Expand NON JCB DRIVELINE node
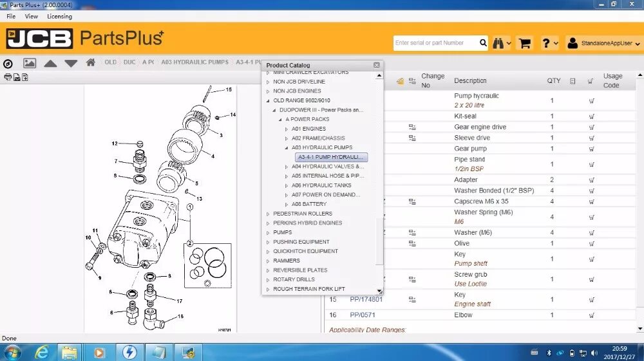Image resolution: width=644 pixels, height=361 pixels. (268, 82)
